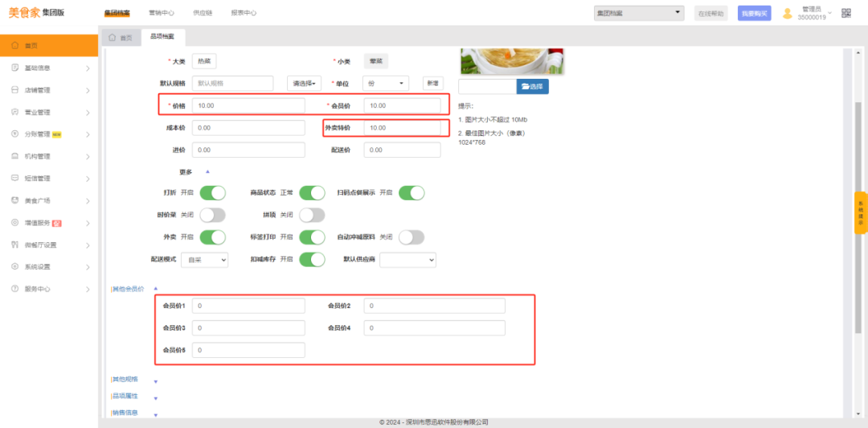Collapse the 其他会员价 section

point(156,288)
